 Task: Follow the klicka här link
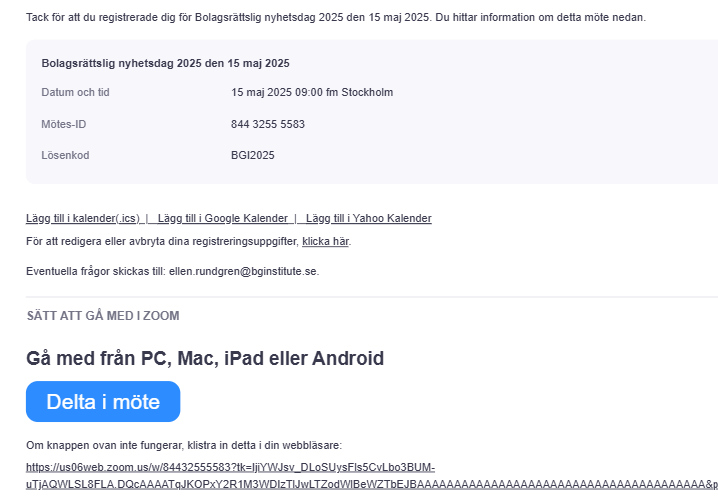[x=326, y=241]
